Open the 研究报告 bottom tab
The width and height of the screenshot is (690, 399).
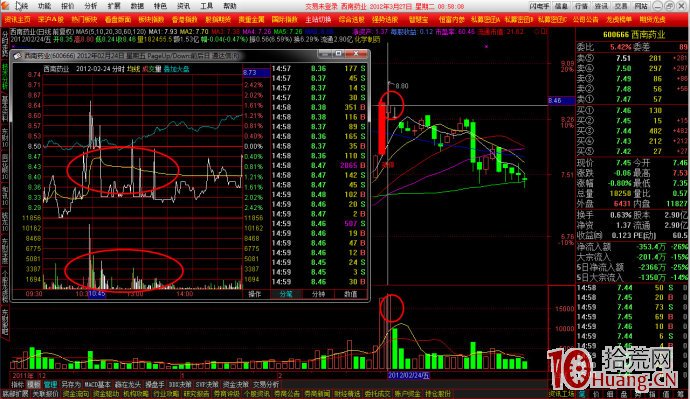196,394
